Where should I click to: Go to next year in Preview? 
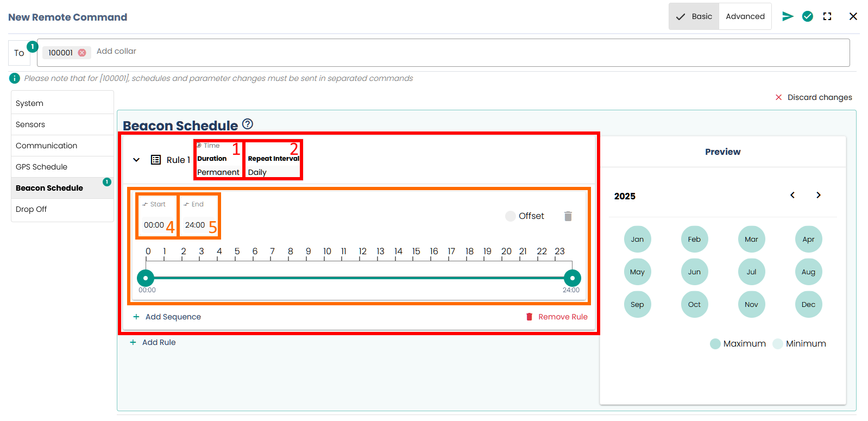click(818, 195)
